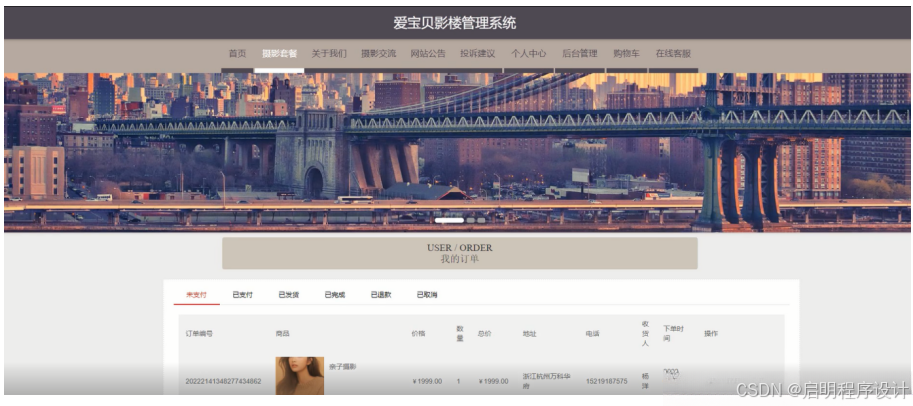The image size is (913, 406).
Task: Open 在线客服 chat
Action: tap(673, 54)
